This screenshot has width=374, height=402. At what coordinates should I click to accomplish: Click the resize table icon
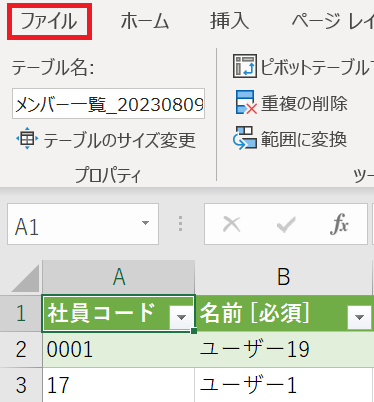[x=27, y=138]
